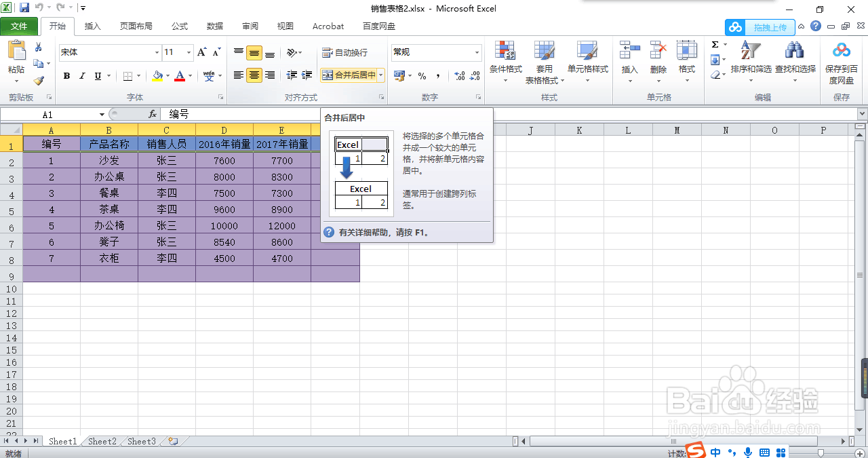
Task: Open Format as Table (套用表格格式)
Action: pyautogui.click(x=544, y=62)
